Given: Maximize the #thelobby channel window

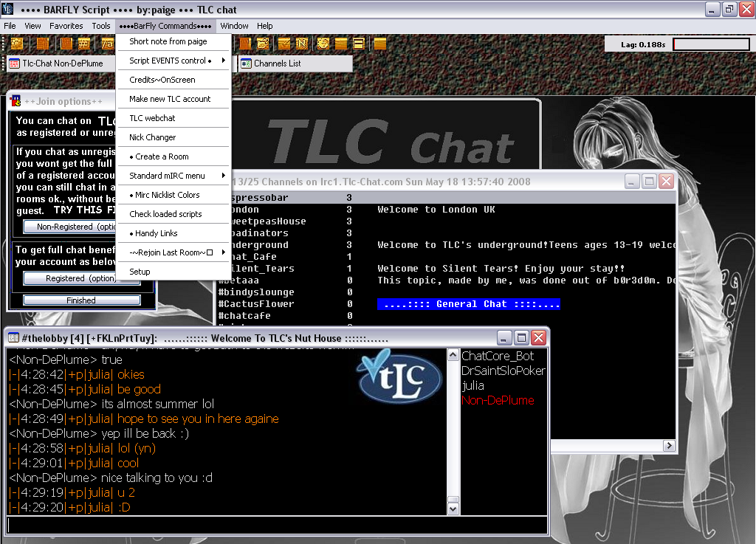Looking at the screenshot, I should (x=521, y=338).
